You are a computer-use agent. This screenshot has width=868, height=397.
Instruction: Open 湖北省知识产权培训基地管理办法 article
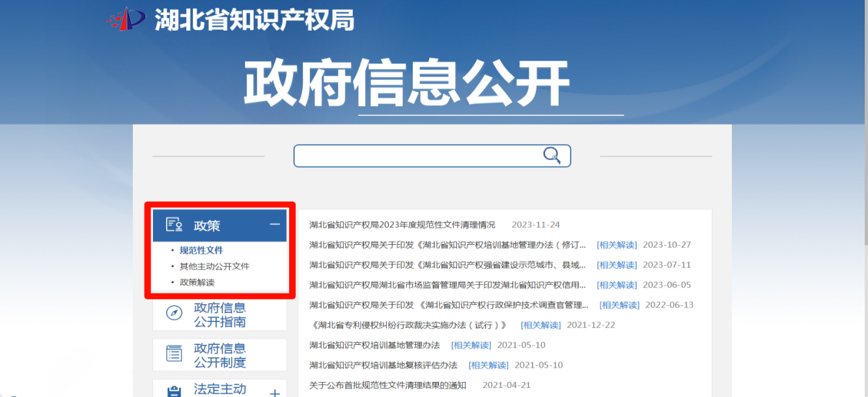[x=374, y=345]
